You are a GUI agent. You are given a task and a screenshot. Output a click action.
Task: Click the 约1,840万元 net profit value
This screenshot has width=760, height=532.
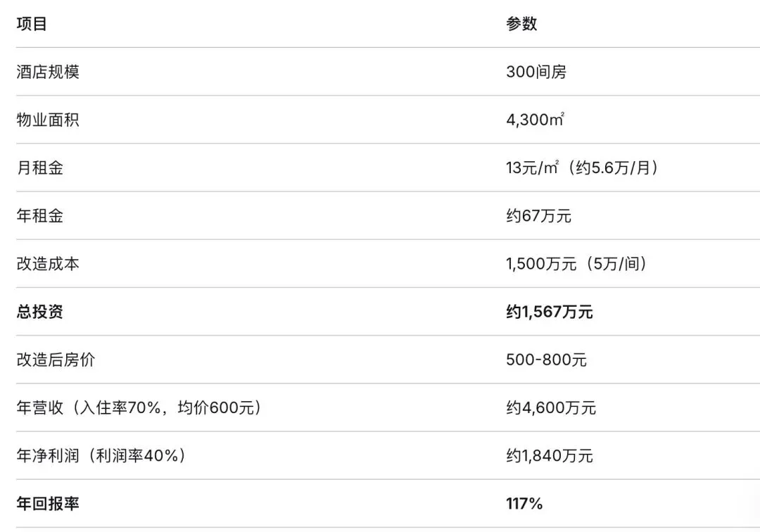tap(550, 455)
